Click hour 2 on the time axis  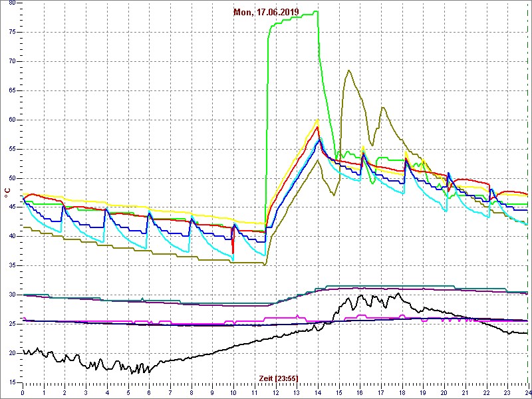[65, 392]
